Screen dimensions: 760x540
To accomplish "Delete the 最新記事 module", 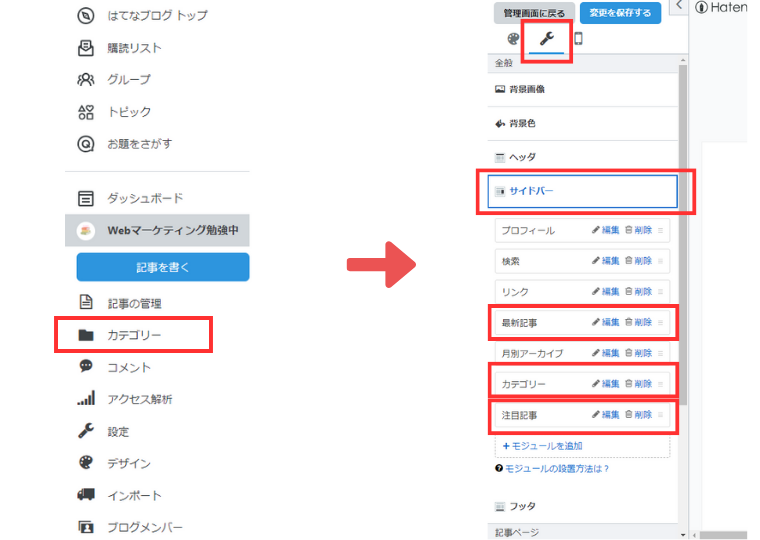I will click(639, 322).
